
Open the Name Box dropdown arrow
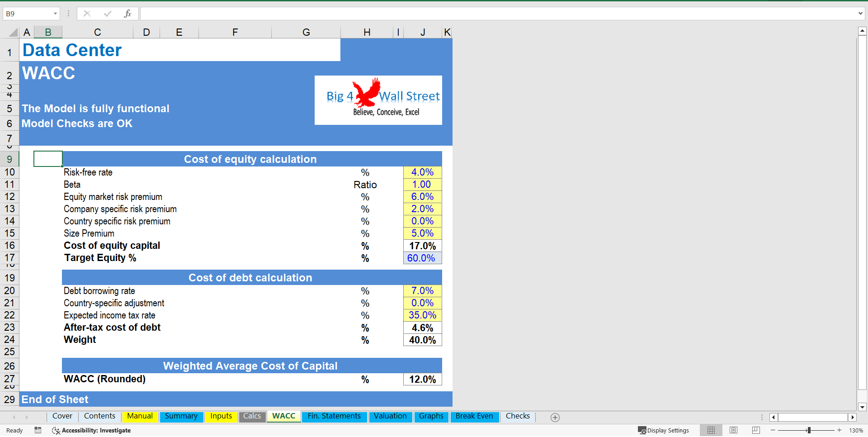click(x=56, y=14)
